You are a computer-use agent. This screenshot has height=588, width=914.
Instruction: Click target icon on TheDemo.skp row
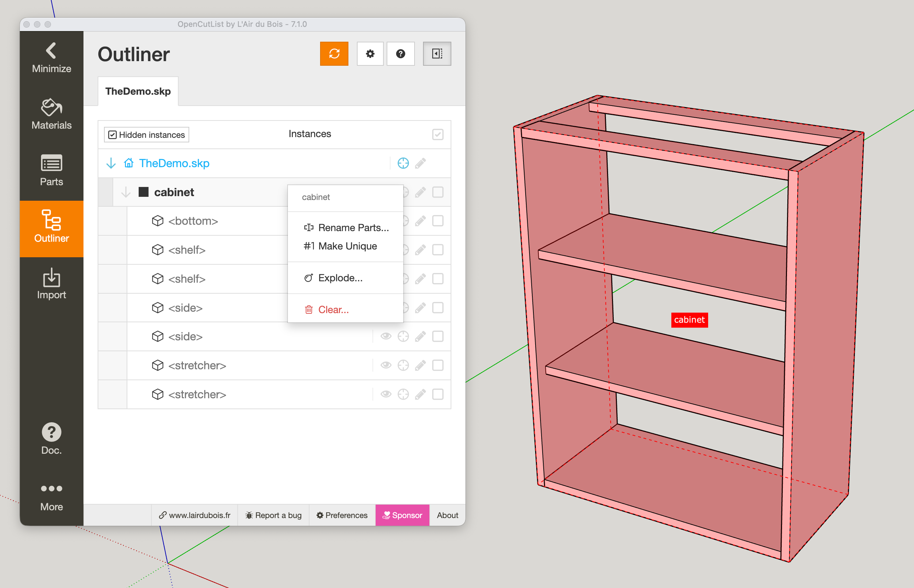403,163
